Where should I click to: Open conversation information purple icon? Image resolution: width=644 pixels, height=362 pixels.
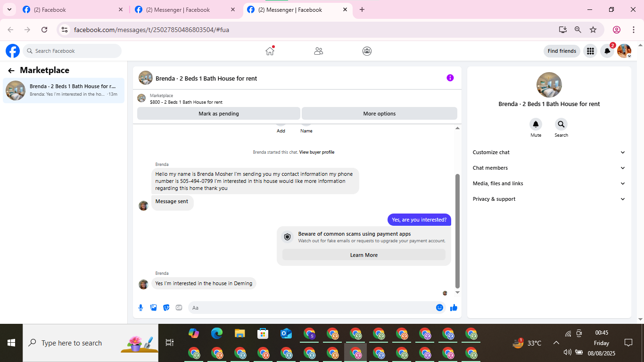[450, 78]
